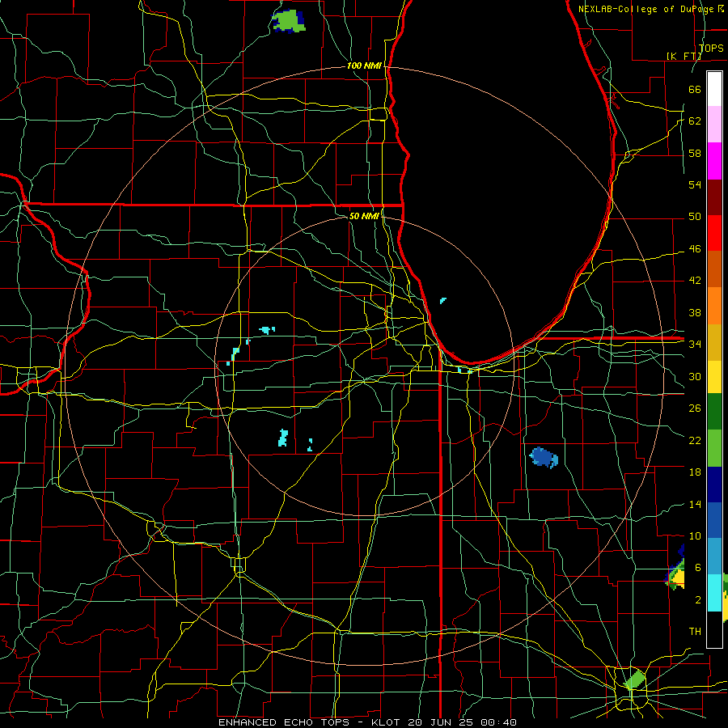Select the magenta legend swatch

(714, 161)
